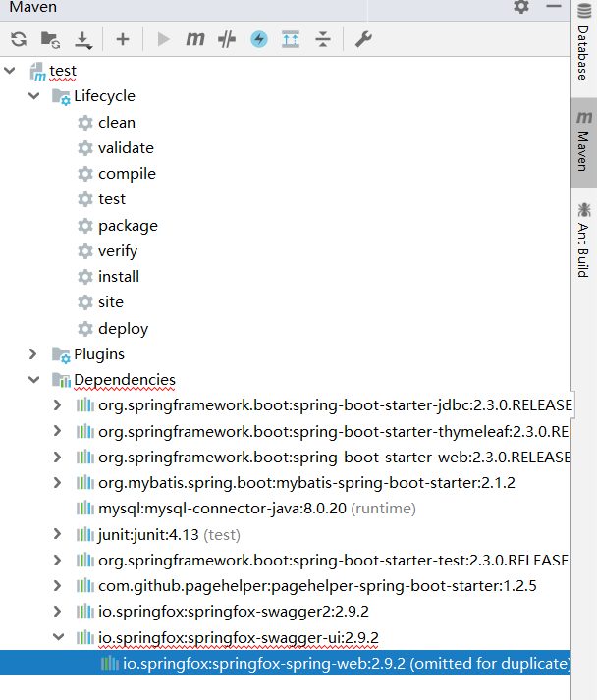Select the Maven side tab
The width and height of the screenshot is (597, 700).
583,141
